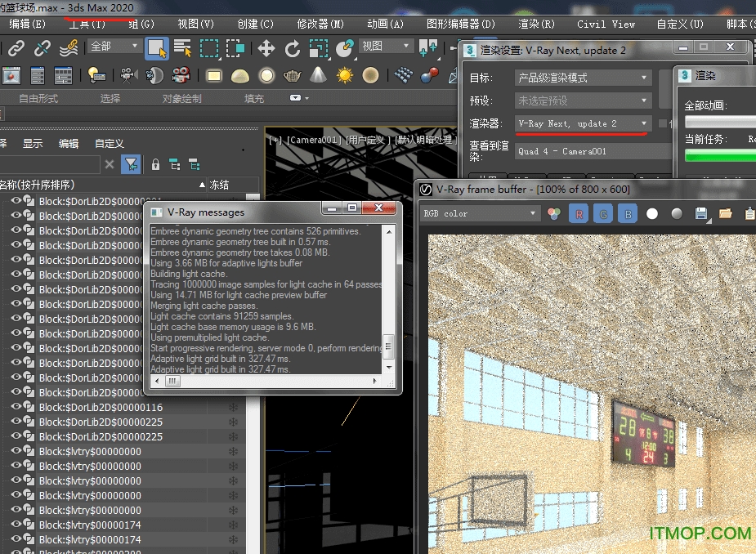Open the 渲染器 V-Ray Next dropdown

pyautogui.click(x=584, y=123)
